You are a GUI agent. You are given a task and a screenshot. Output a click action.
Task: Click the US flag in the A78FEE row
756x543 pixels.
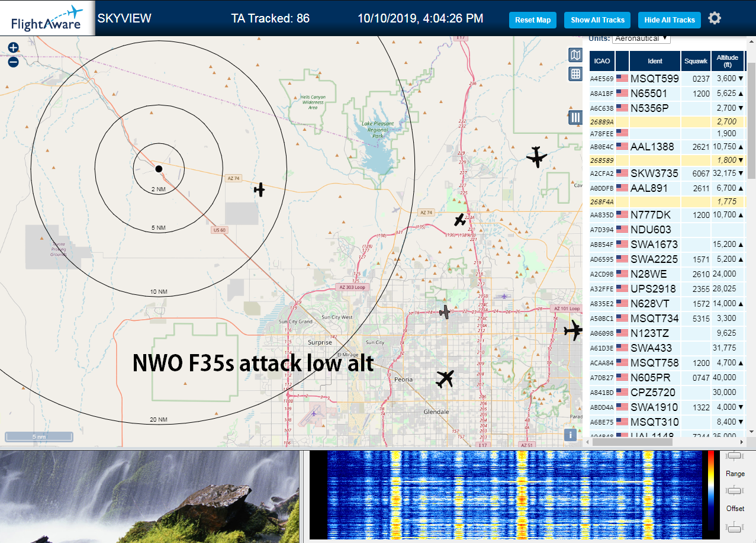[622, 133]
